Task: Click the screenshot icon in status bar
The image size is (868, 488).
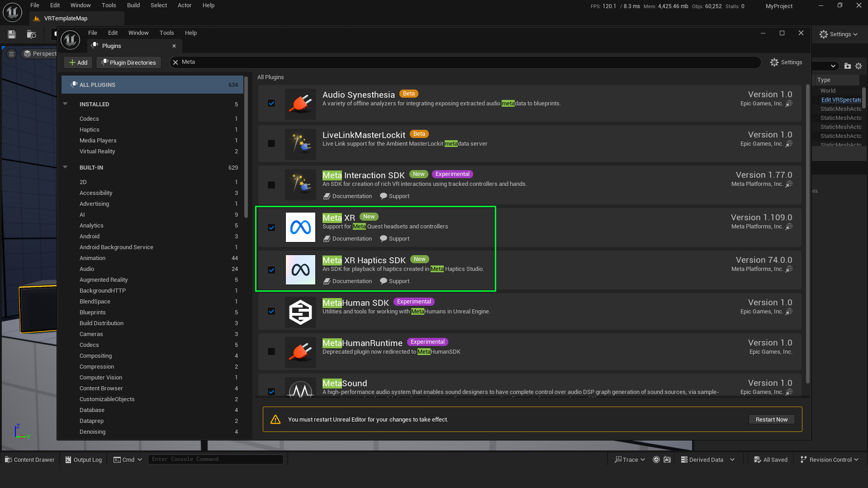Action: click(x=667, y=460)
